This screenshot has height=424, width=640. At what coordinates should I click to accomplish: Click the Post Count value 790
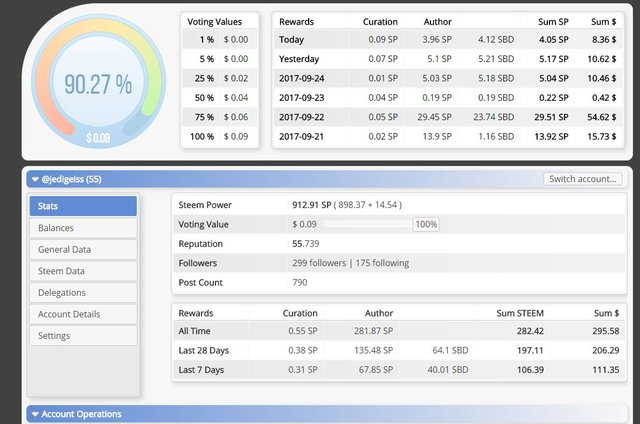(300, 282)
